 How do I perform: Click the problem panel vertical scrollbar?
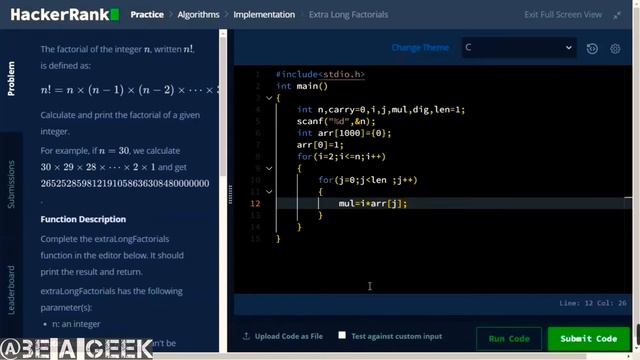[x=223, y=106]
